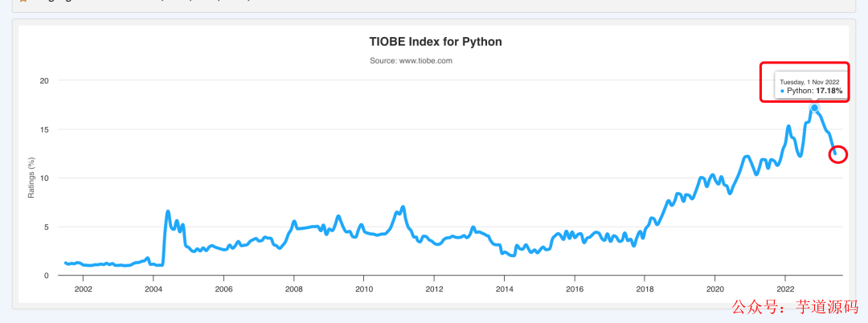Click the 2002 label on the x-axis
Viewport: 868px width, 323px height.
coord(84,289)
